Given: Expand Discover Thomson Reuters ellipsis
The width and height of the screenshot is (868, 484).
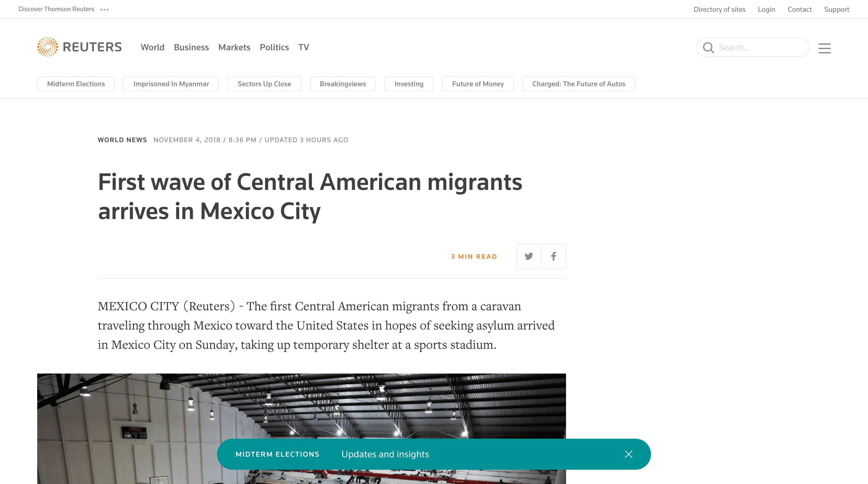Looking at the screenshot, I should pos(104,9).
